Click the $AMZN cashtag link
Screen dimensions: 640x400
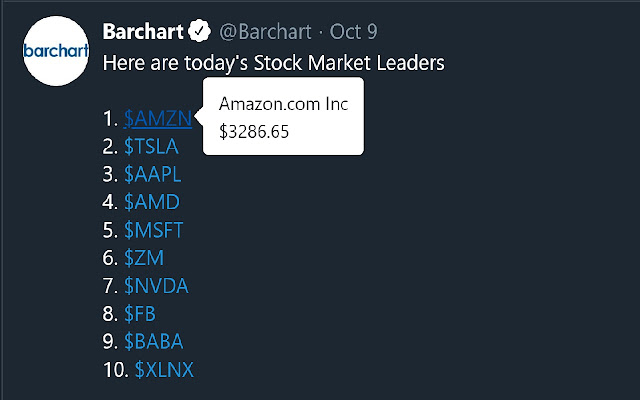[157, 119]
